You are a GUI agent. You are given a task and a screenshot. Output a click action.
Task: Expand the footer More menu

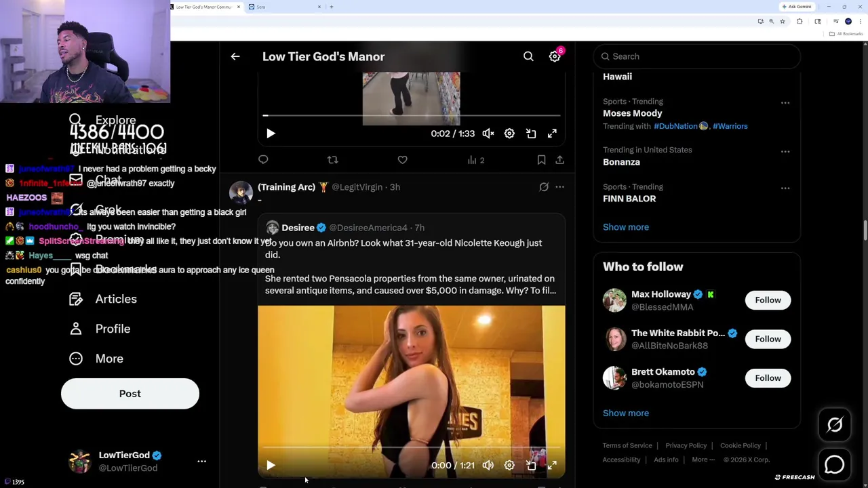click(x=703, y=460)
